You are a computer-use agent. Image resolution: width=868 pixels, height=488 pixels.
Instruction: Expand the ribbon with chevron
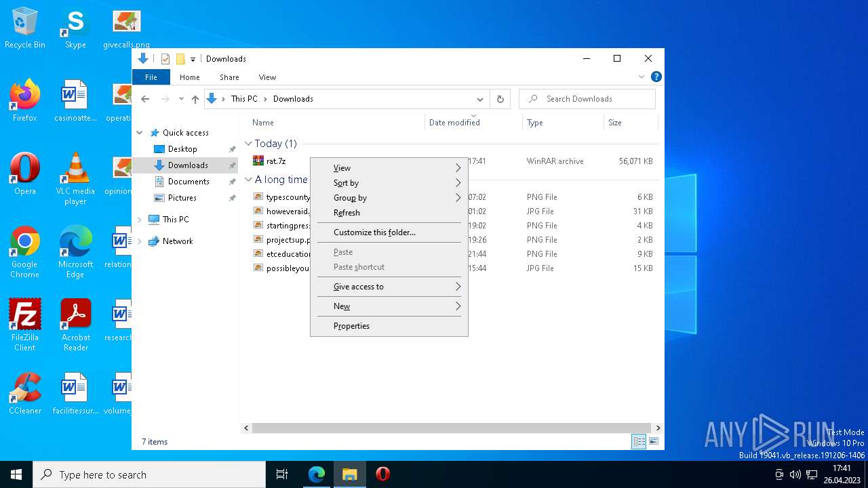(642, 77)
